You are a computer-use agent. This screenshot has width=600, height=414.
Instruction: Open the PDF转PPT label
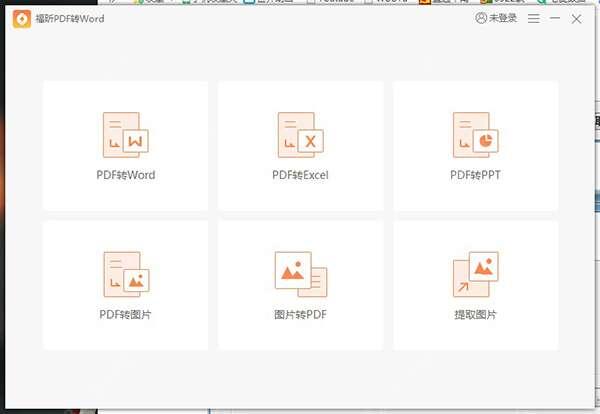tap(475, 175)
